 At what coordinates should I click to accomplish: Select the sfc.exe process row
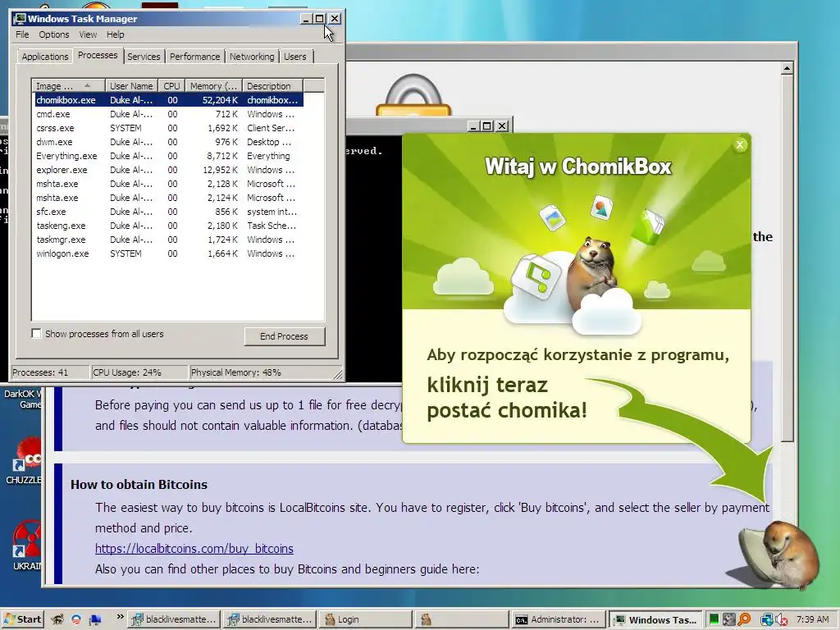[169, 212]
